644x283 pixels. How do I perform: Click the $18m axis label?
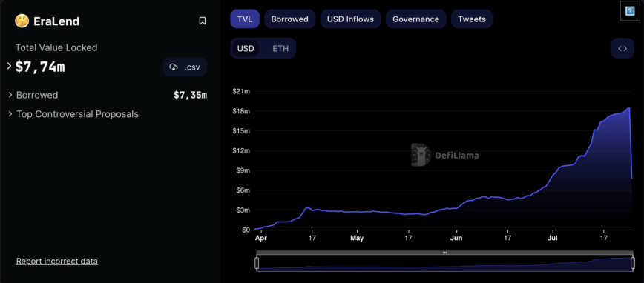pyautogui.click(x=241, y=111)
